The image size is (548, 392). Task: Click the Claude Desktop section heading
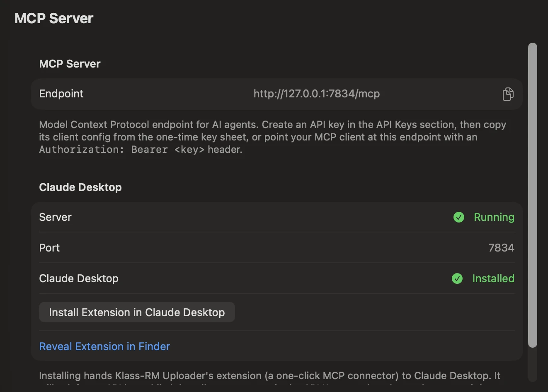click(x=80, y=187)
